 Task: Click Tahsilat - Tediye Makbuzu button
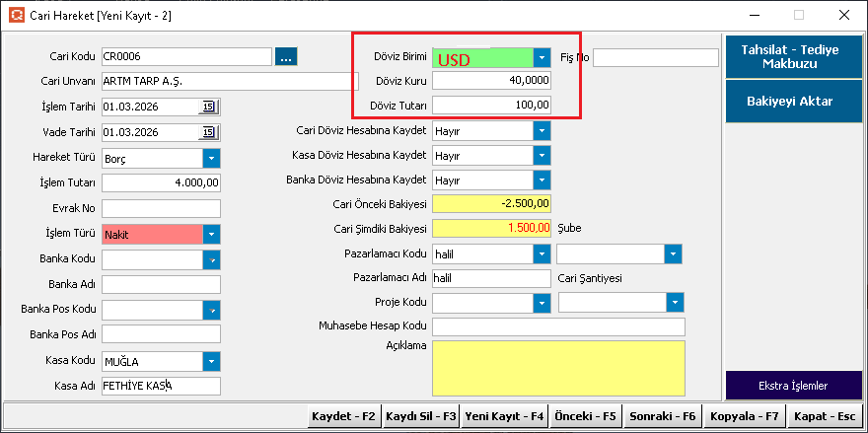point(794,56)
